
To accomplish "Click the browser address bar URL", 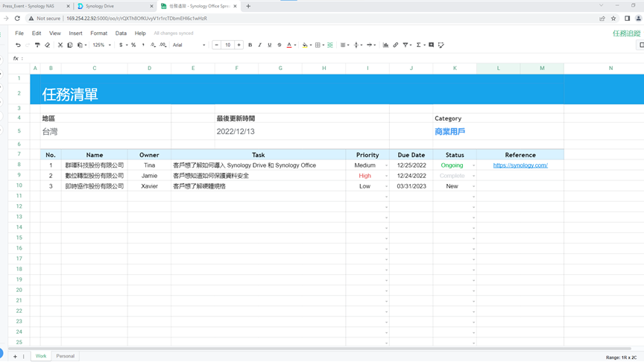I will [136, 19].
